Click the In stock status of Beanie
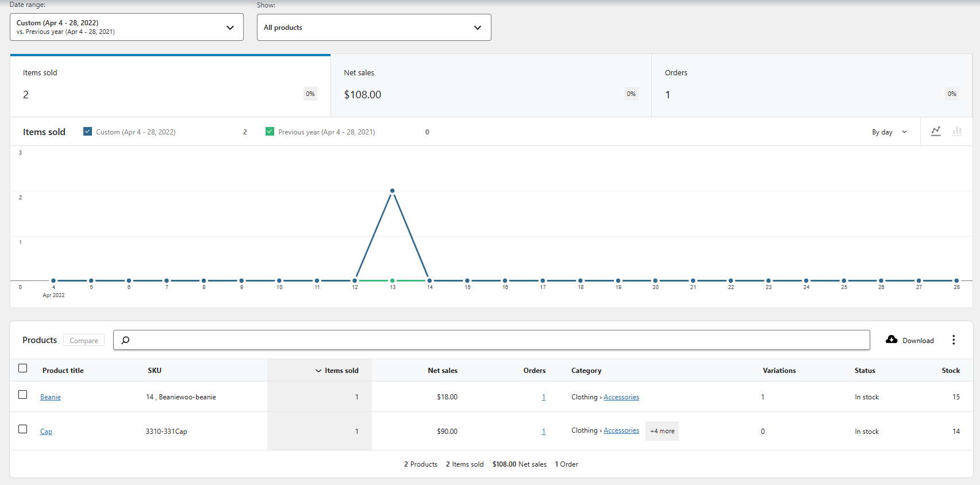Screen dimensions: 980x485 867,397
